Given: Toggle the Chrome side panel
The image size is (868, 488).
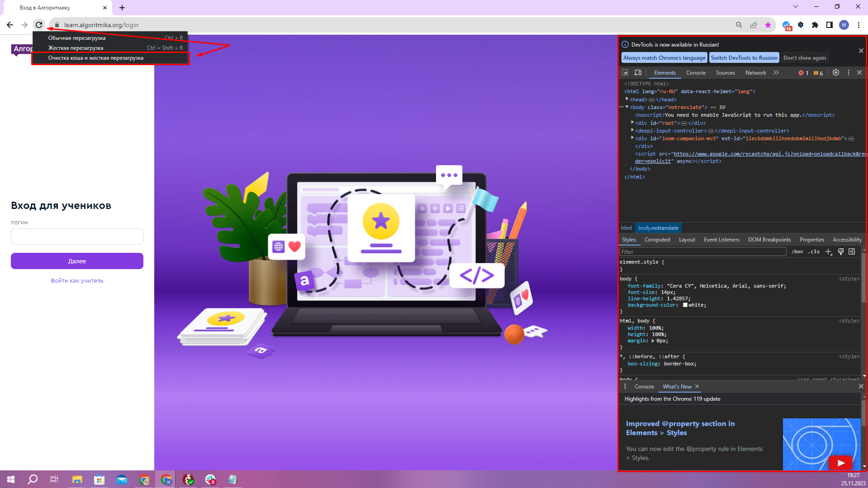Looking at the screenshot, I should pyautogui.click(x=830, y=25).
